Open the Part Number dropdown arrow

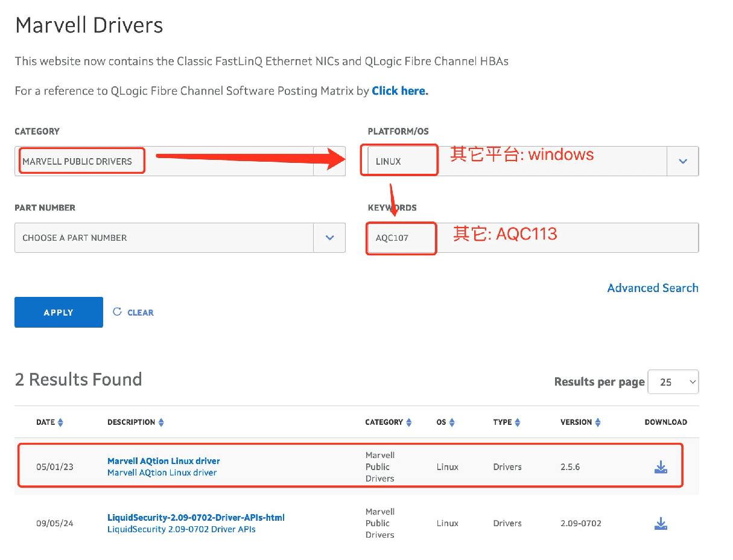click(x=329, y=238)
